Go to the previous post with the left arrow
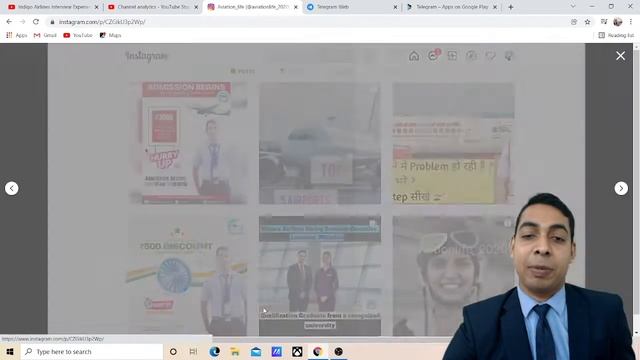 click(x=11, y=188)
